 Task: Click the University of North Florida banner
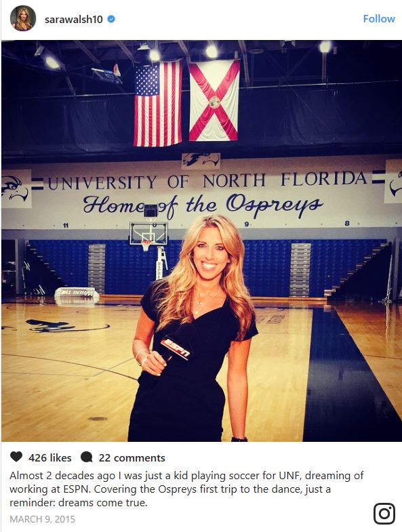[207, 181]
